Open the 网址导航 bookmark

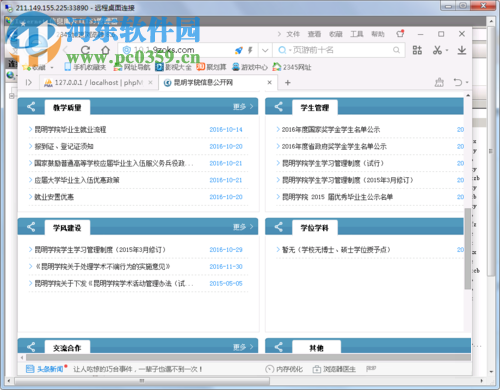[x=132, y=67]
